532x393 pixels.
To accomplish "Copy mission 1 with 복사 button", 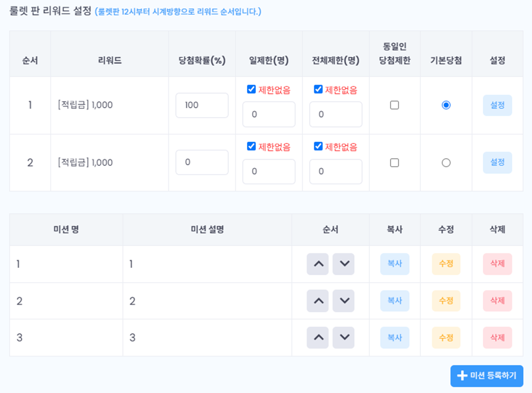I will (395, 264).
